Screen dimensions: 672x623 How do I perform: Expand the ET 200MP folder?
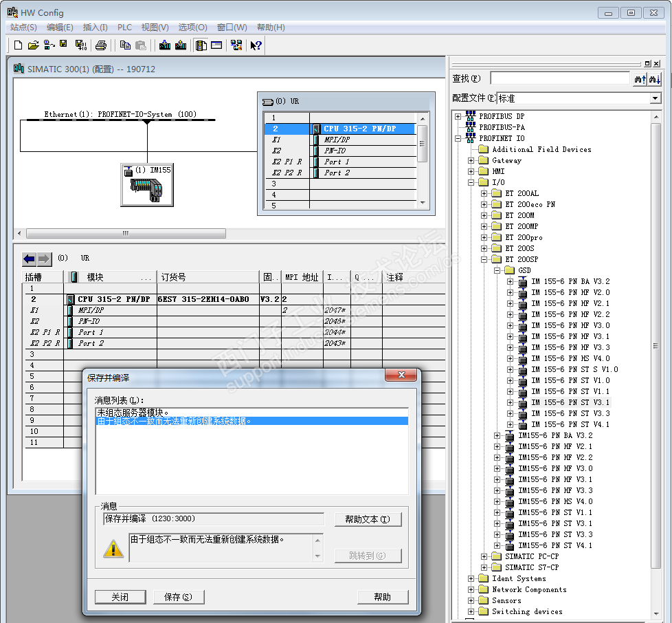(484, 226)
